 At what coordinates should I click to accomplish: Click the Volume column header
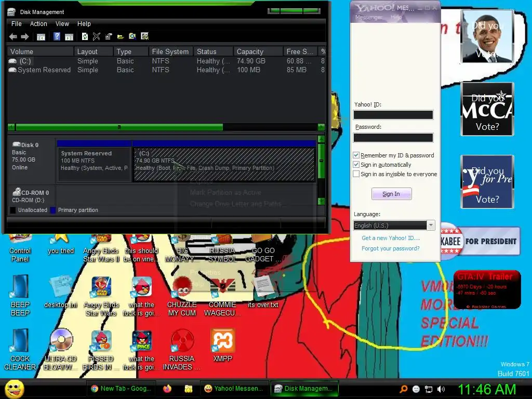coord(40,51)
